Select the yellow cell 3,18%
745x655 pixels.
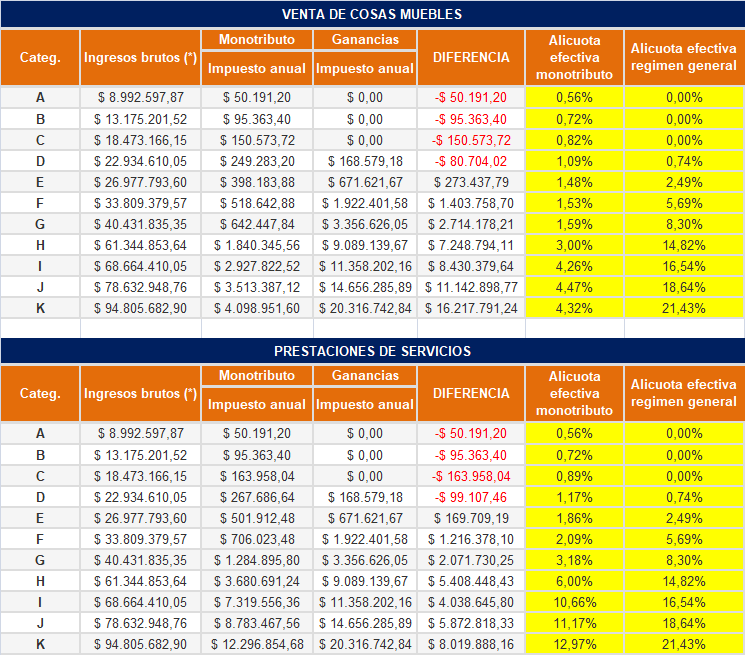574,560
